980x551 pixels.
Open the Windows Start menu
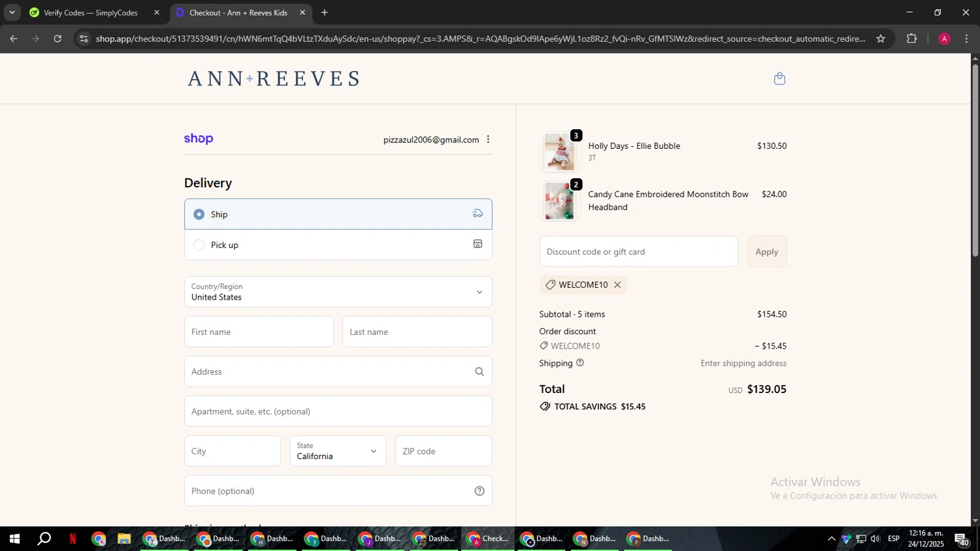14,539
